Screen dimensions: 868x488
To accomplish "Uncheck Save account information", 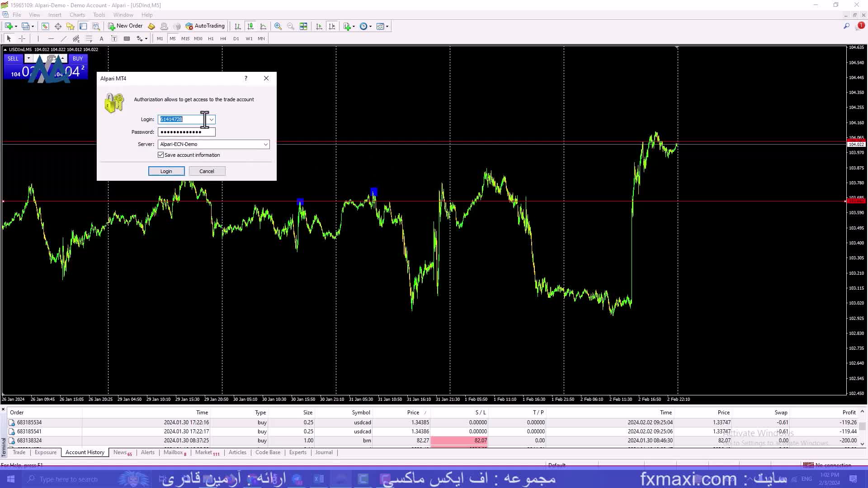I will (x=160, y=155).
